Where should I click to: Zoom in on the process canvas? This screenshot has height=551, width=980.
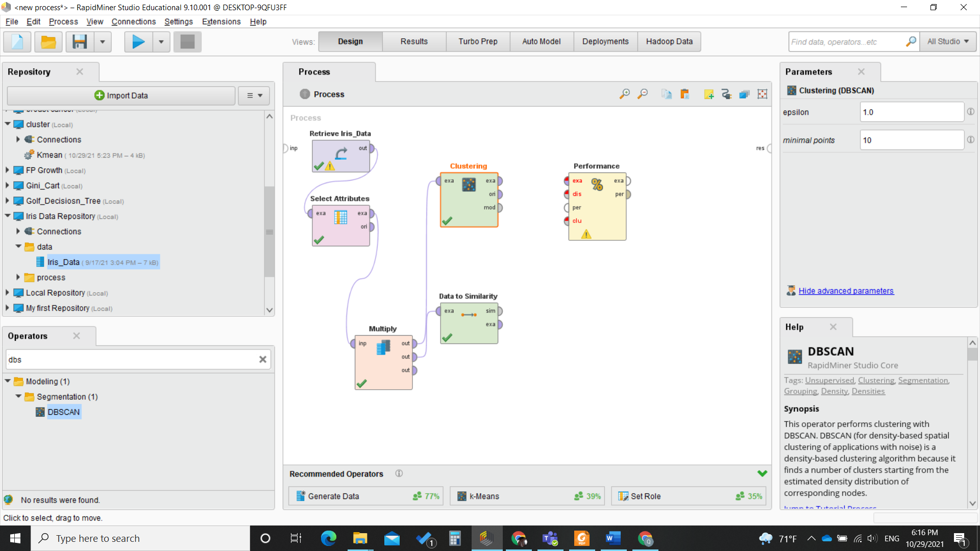(624, 94)
